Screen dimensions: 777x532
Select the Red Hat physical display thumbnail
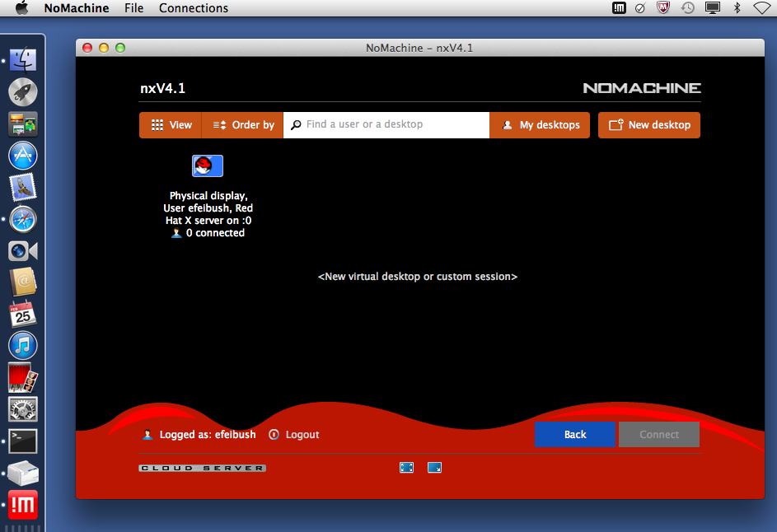208,166
